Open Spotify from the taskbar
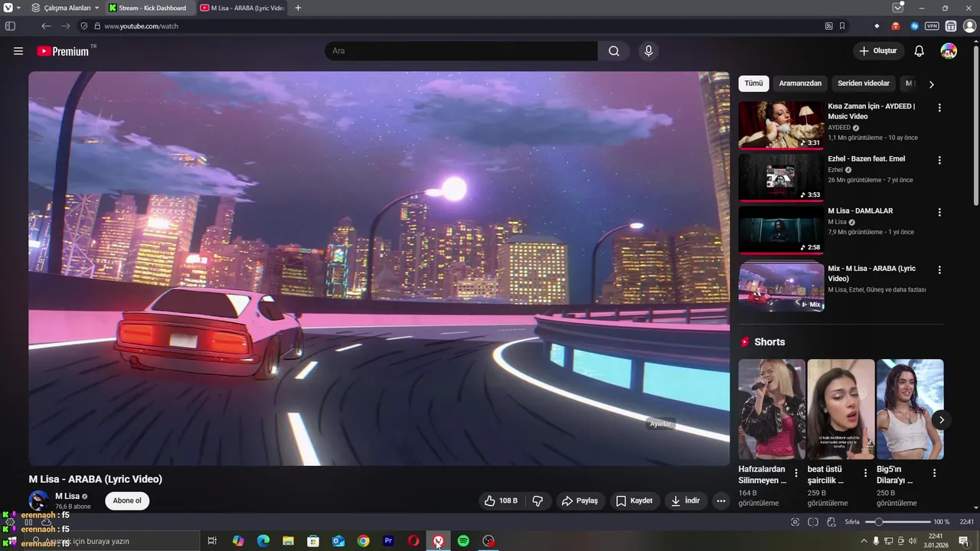980x551 pixels. tap(463, 541)
